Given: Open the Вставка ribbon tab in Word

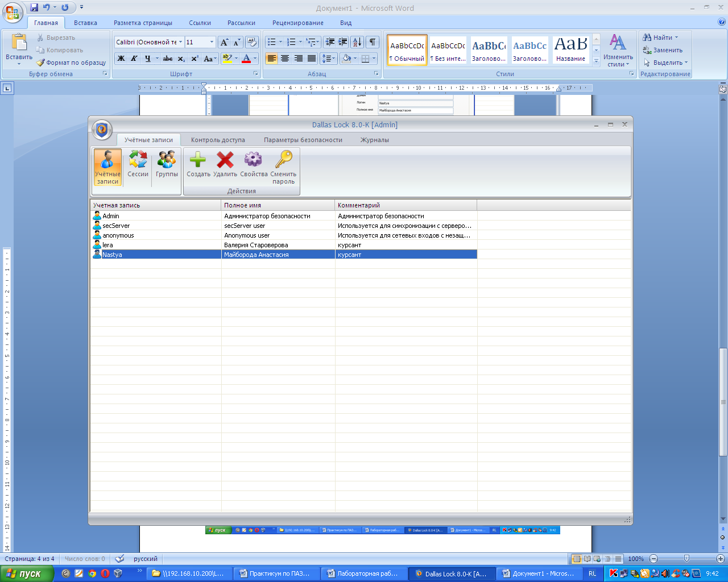Looking at the screenshot, I should click(85, 23).
